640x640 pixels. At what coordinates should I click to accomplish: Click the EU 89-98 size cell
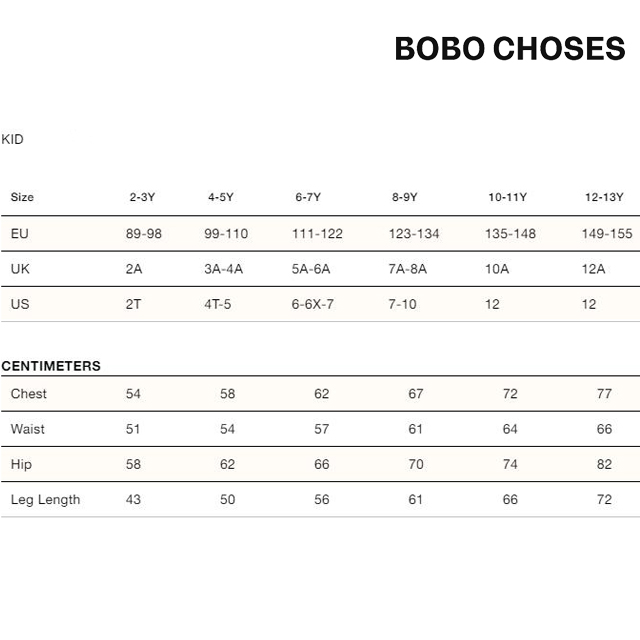coord(144,234)
